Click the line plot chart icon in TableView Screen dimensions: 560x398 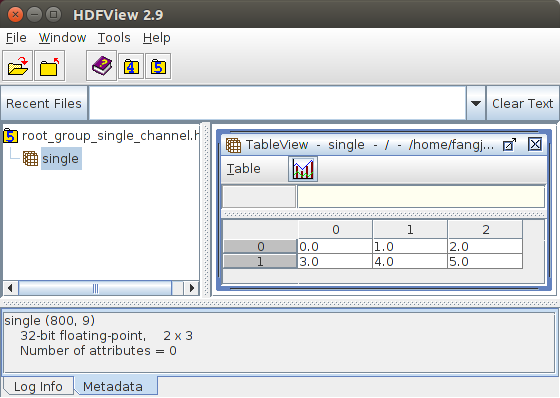(x=303, y=169)
